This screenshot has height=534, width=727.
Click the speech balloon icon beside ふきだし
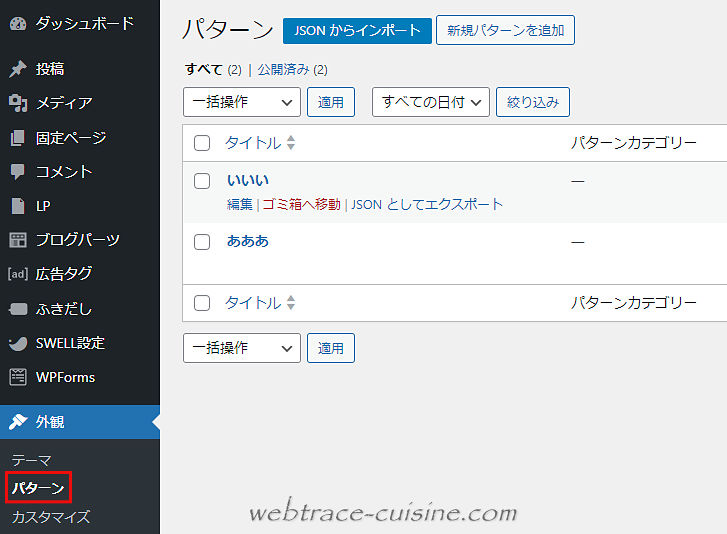(18, 309)
